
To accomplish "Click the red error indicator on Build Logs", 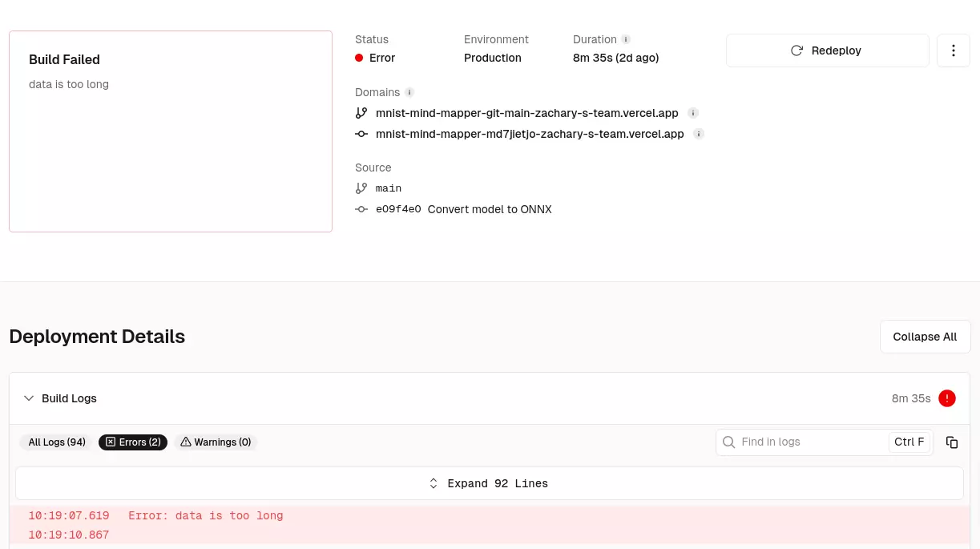I will point(947,398).
